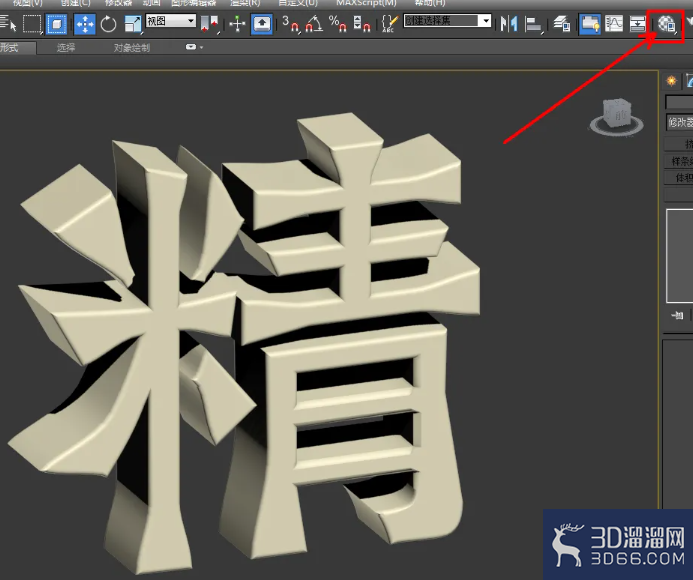
Task: Click the 样条 modifier set button
Action: 679,161
